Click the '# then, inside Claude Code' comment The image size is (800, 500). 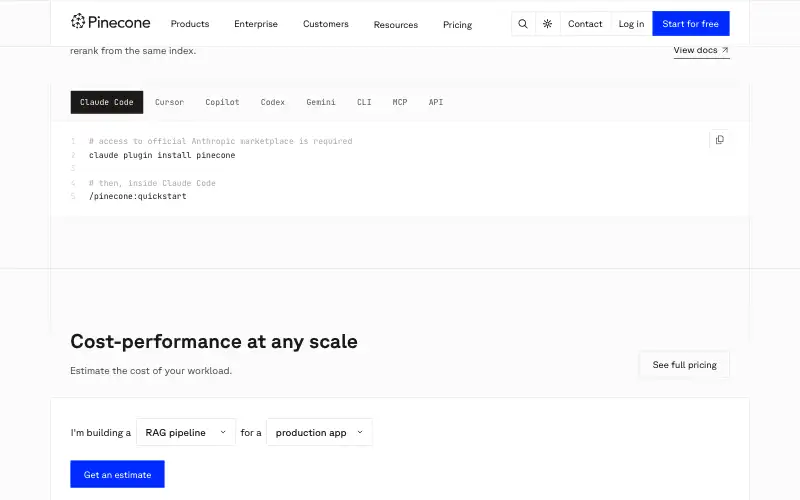click(x=152, y=183)
